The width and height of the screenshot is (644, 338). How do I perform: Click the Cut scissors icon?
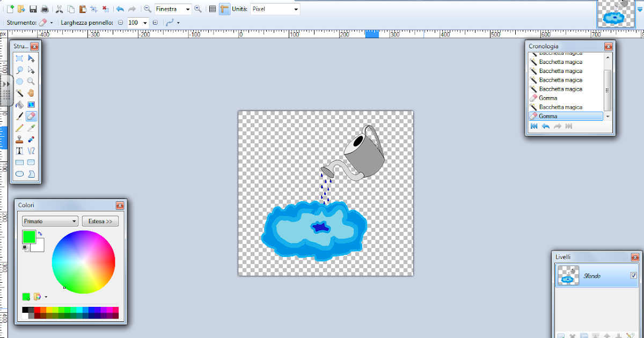point(59,9)
